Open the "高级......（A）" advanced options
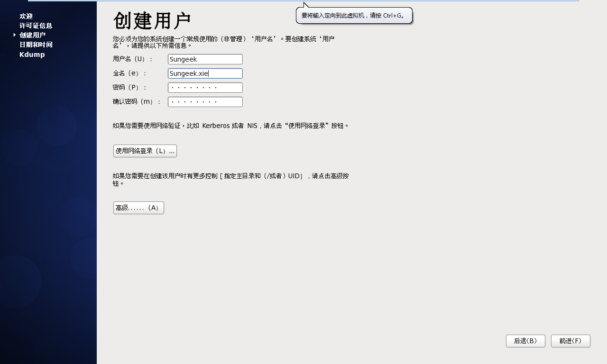 (x=138, y=208)
